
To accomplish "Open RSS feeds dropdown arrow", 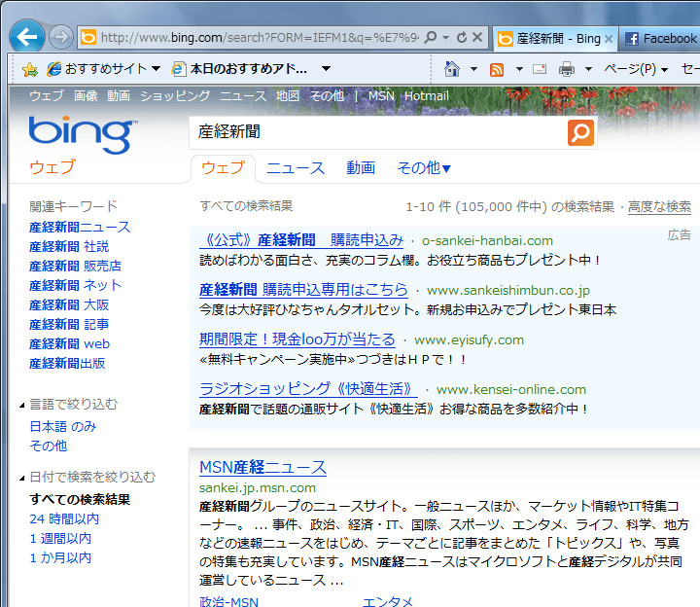I will [519, 69].
